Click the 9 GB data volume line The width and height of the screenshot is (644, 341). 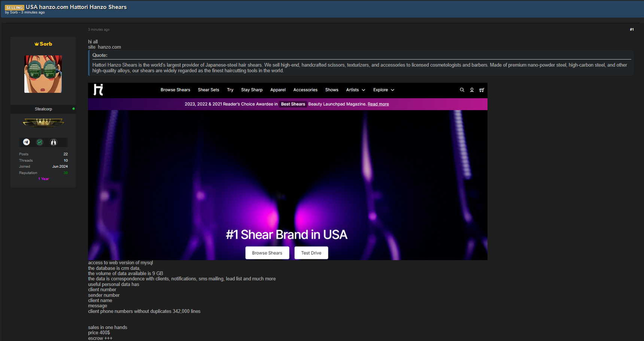125,274
